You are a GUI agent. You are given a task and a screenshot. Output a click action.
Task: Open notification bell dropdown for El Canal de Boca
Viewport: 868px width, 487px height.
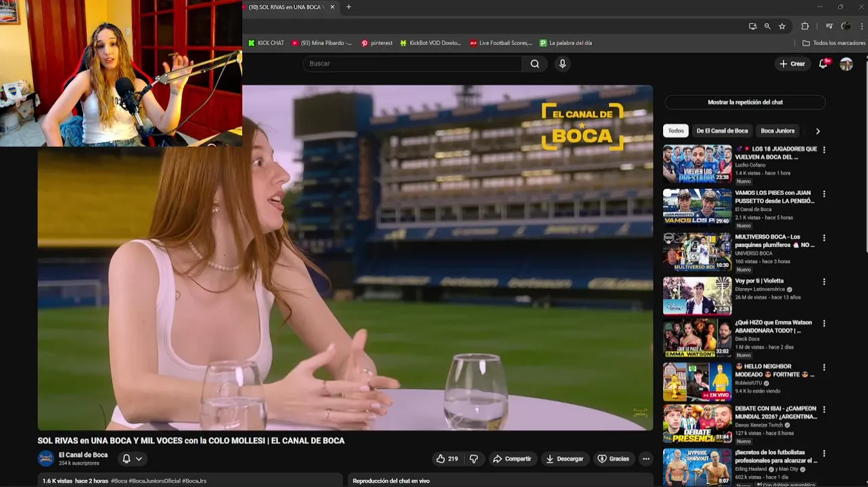pos(132,459)
